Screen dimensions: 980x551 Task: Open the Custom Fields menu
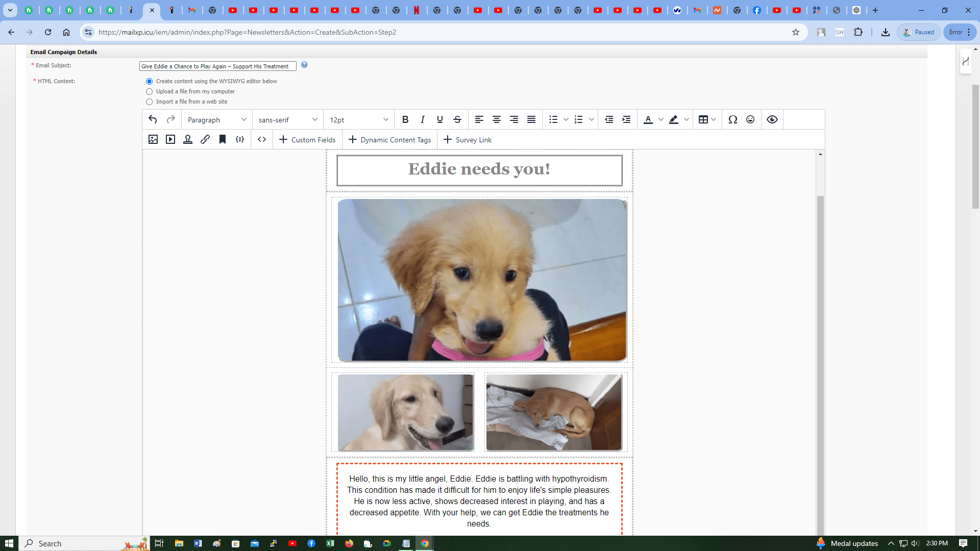pyautogui.click(x=307, y=140)
